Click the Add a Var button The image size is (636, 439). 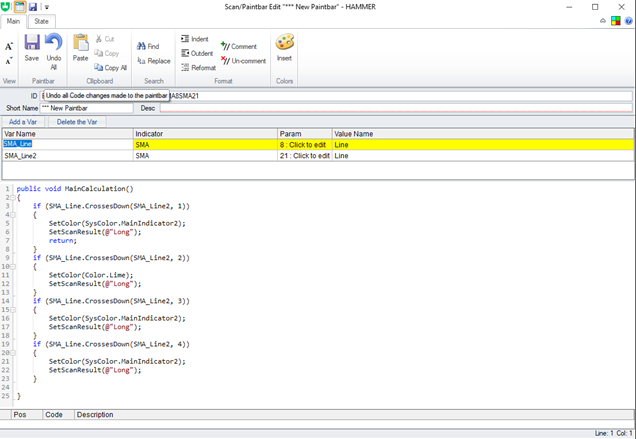(x=23, y=122)
